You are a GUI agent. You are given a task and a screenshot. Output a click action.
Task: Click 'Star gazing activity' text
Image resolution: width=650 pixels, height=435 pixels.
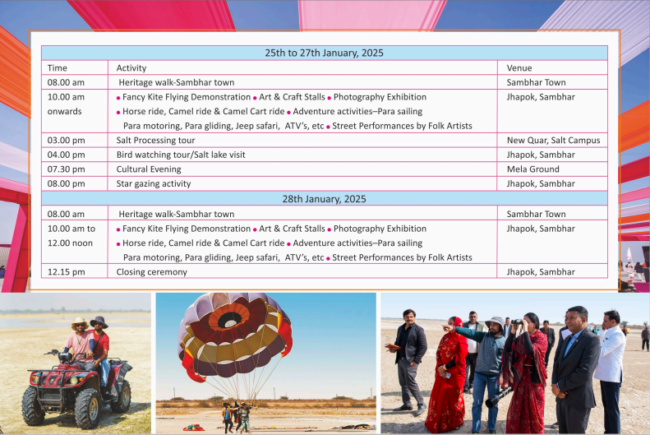click(153, 184)
